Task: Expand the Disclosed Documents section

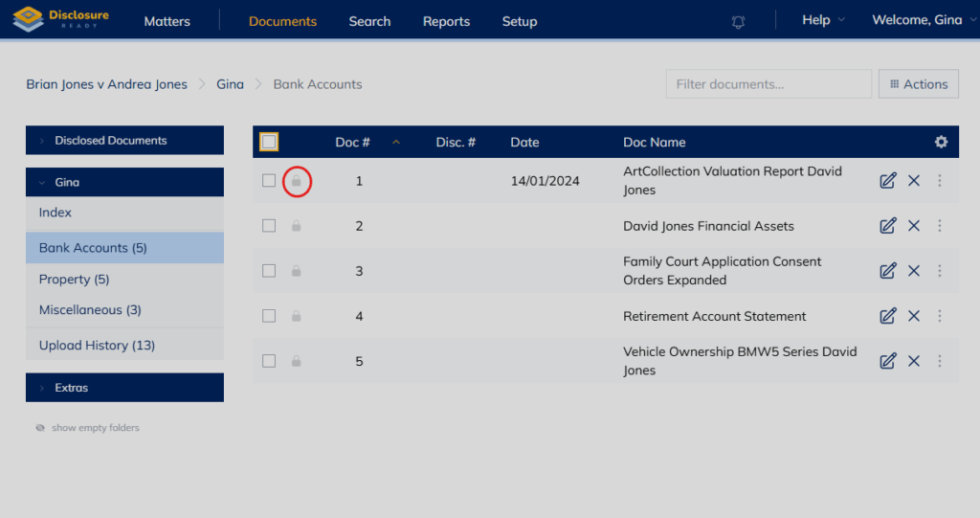Action: click(124, 140)
